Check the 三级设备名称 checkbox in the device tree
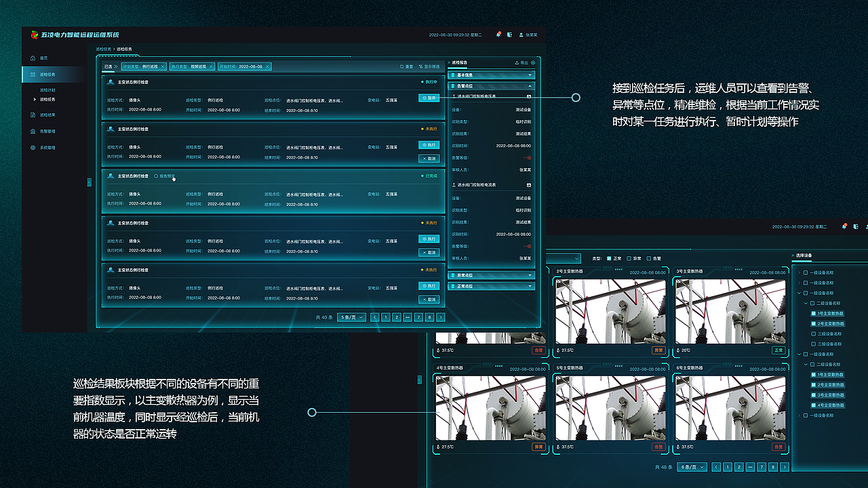Viewport: 868px width, 488px height. (x=813, y=334)
